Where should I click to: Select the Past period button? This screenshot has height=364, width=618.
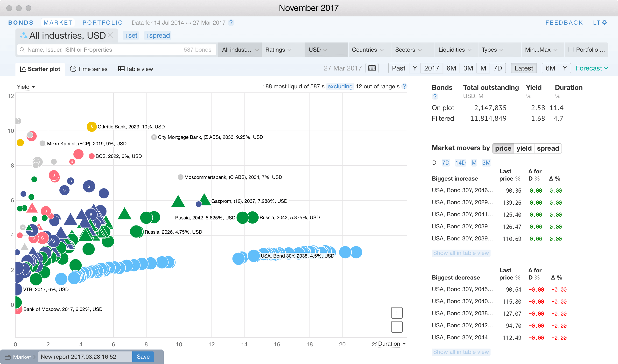399,68
